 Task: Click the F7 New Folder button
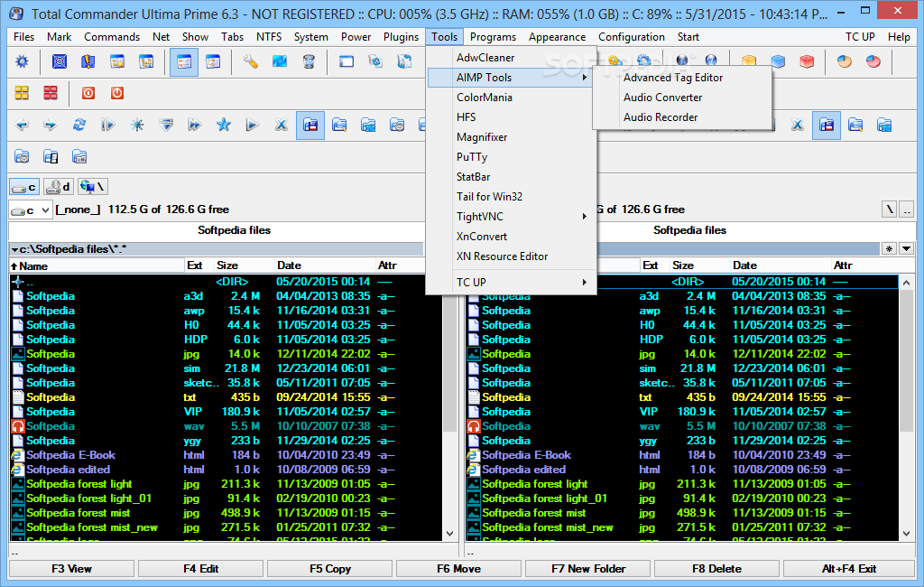[588, 569]
